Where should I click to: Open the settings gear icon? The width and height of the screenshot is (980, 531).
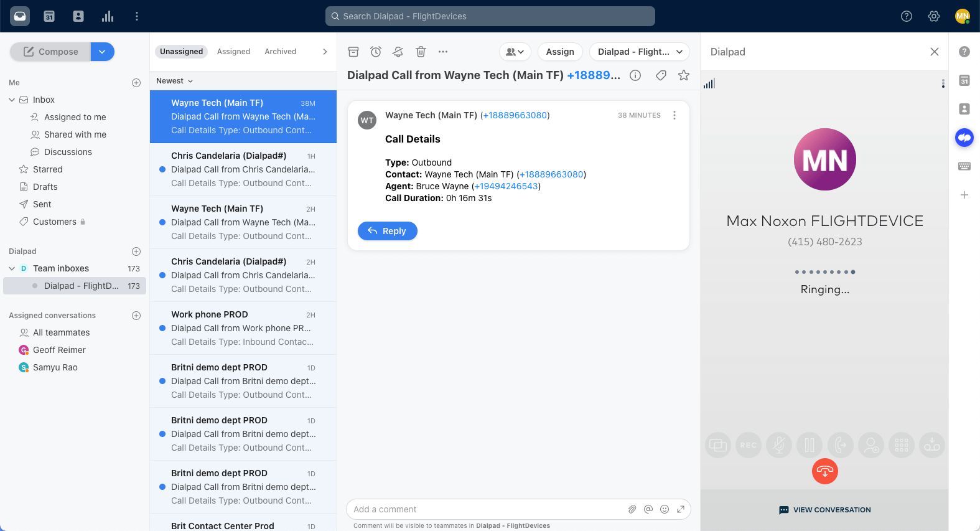[x=934, y=16]
